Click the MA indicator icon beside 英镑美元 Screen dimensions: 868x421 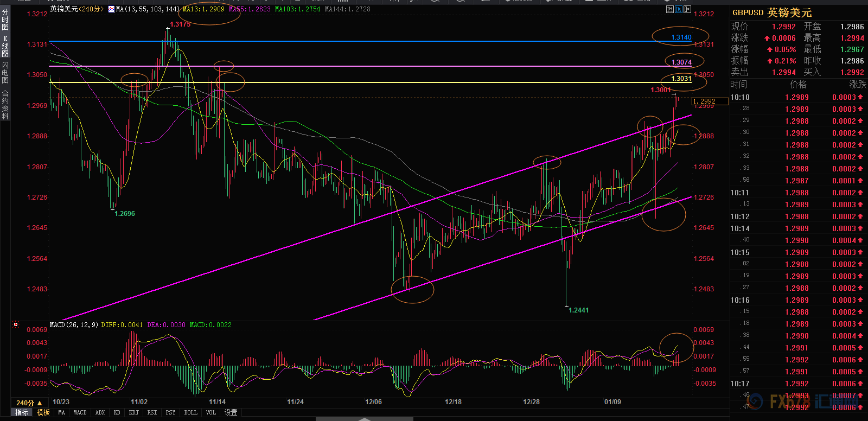[x=111, y=9]
